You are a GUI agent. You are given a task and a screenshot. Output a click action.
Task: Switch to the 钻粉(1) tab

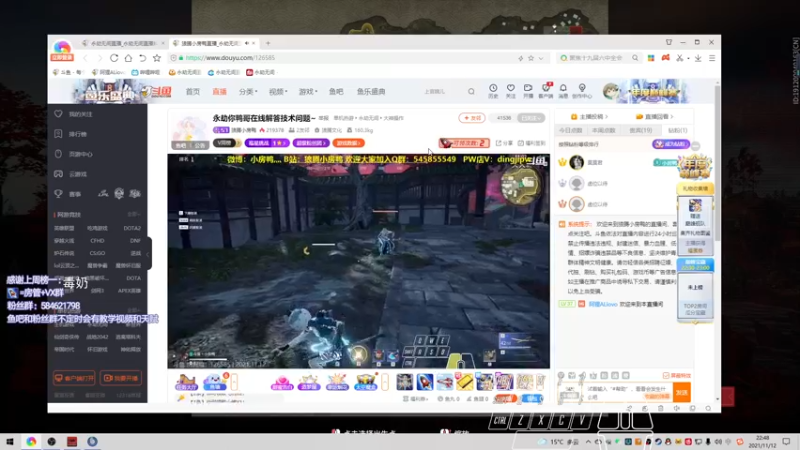(678, 131)
